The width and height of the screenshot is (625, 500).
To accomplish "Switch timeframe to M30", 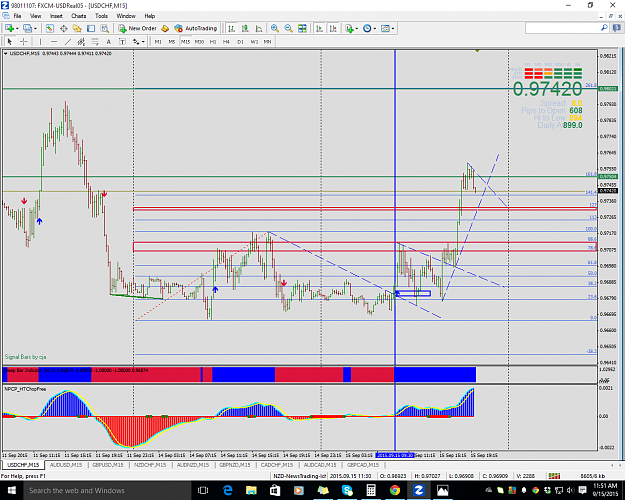I will (x=199, y=41).
